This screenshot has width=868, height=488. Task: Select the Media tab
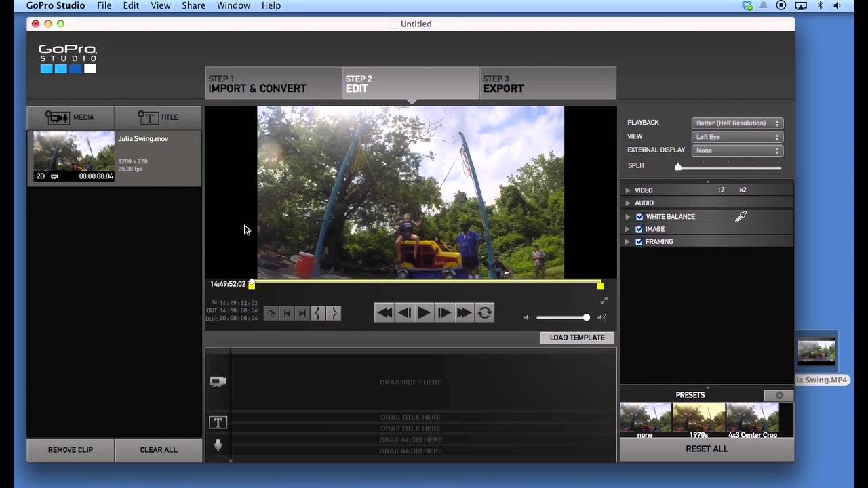click(71, 117)
